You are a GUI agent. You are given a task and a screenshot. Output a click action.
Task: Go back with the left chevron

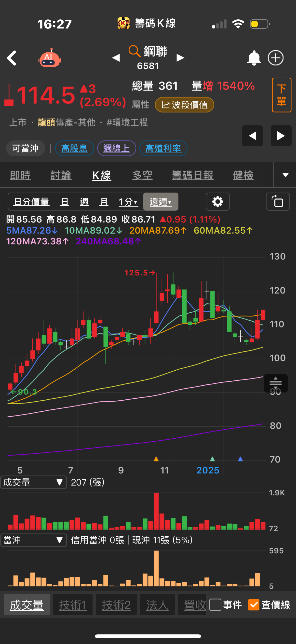pos(12,58)
